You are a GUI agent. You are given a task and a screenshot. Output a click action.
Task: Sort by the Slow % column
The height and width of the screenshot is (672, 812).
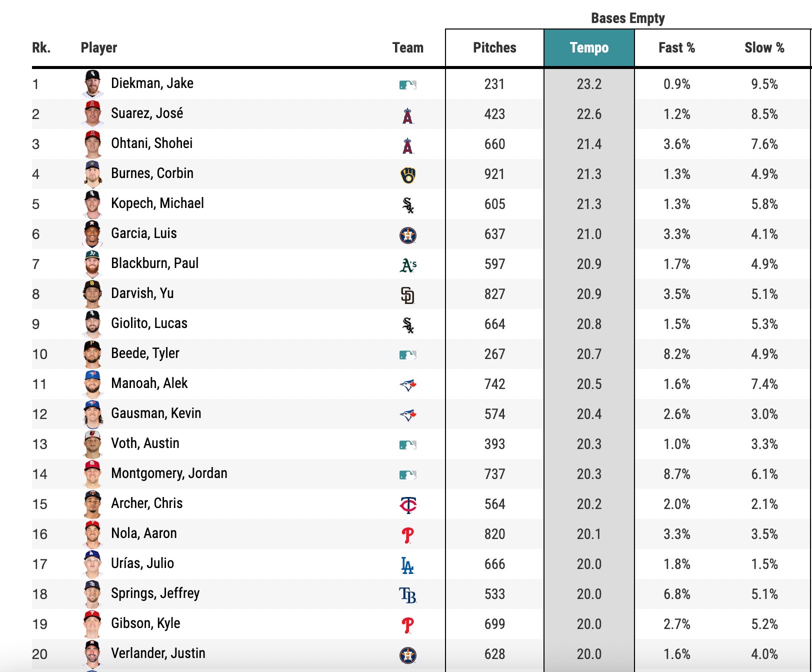(x=764, y=48)
